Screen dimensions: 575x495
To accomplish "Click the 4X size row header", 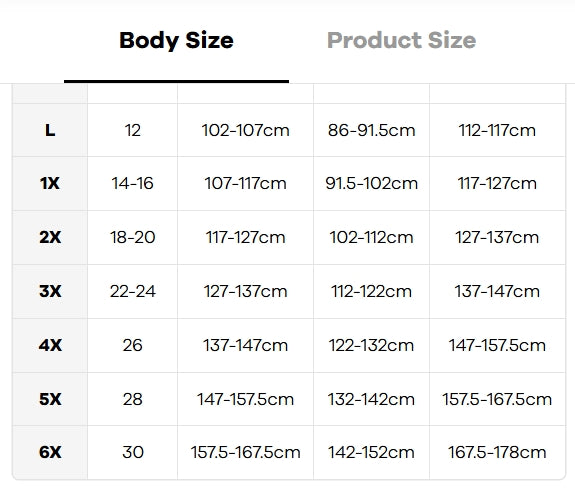I will point(50,345).
